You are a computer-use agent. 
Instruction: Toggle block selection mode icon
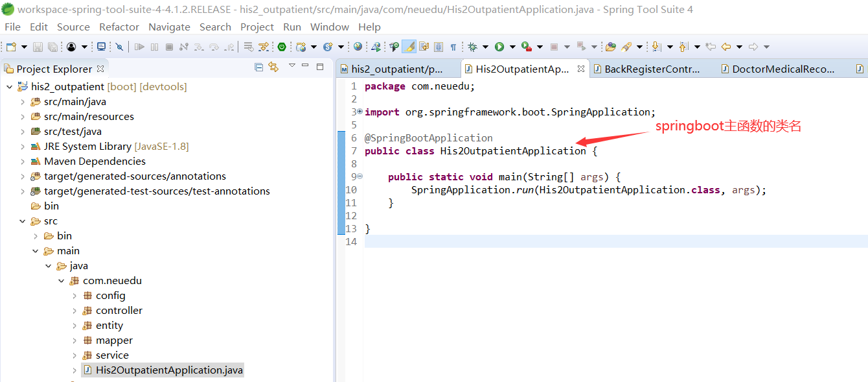pos(439,47)
